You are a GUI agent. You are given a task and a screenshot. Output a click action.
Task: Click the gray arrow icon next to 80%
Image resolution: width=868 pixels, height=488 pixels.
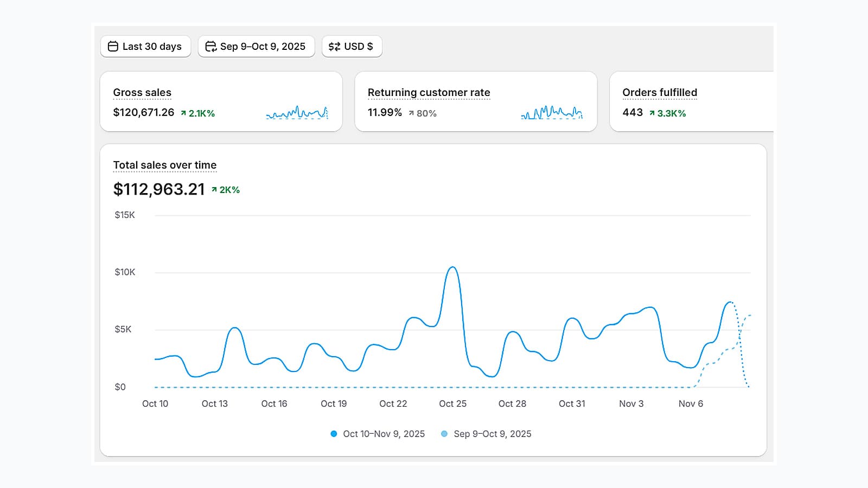(411, 113)
